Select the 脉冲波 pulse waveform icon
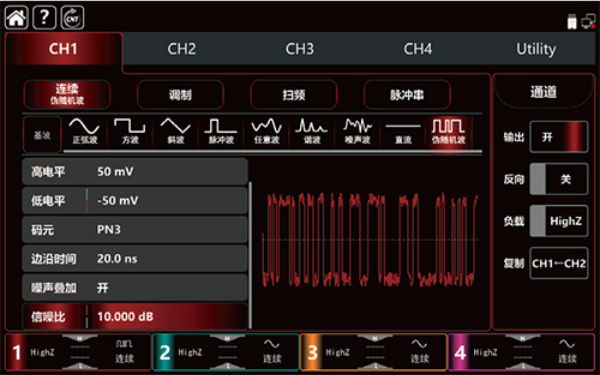Image resolution: width=600 pixels, height=375 pixels. (221, 132)
